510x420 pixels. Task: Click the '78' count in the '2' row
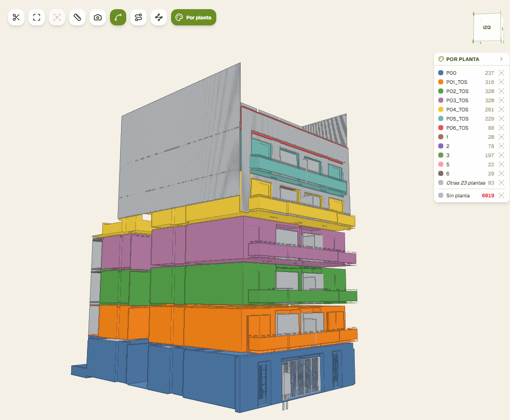(x=491, y=146)
